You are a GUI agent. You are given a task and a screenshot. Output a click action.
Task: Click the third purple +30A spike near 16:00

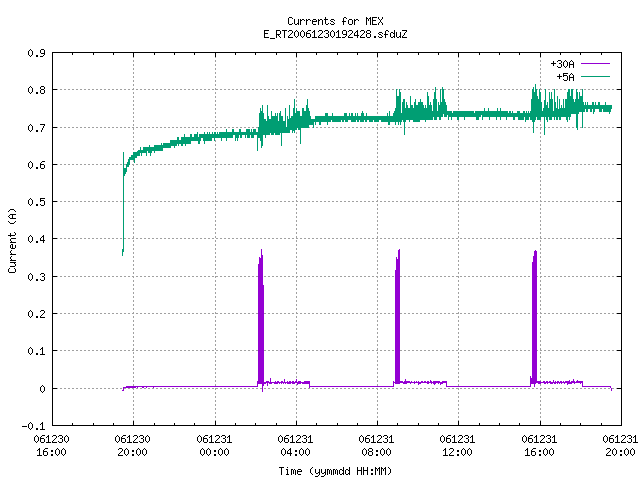[x=534, y=318]
